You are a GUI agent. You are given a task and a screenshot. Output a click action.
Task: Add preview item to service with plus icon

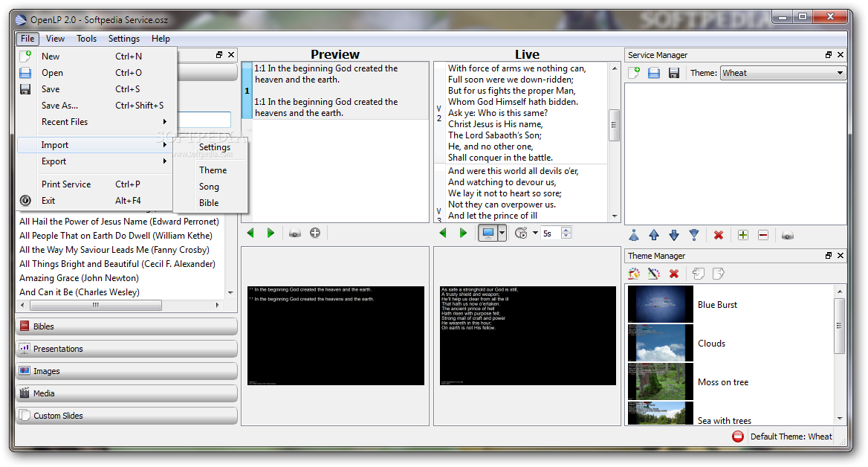[315, 233]
